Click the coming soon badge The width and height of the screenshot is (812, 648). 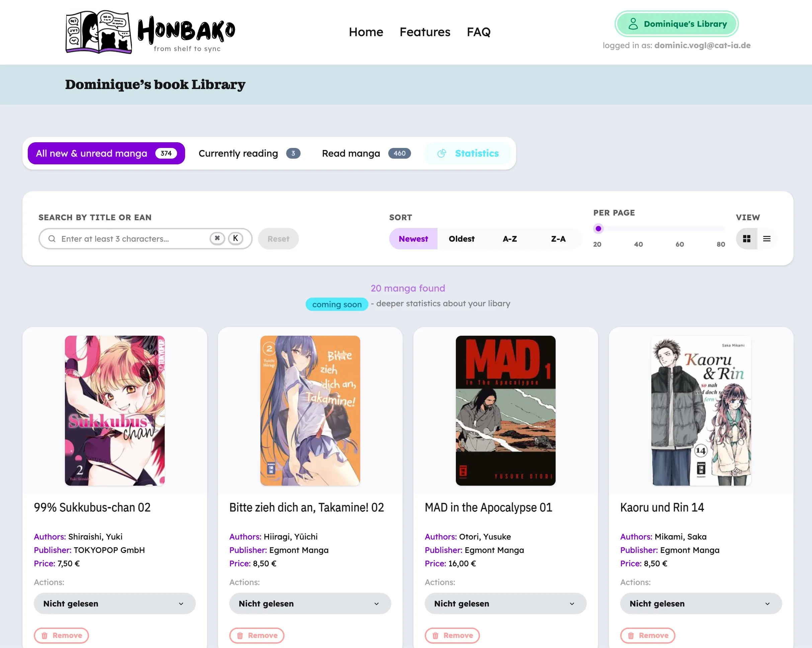337,304
